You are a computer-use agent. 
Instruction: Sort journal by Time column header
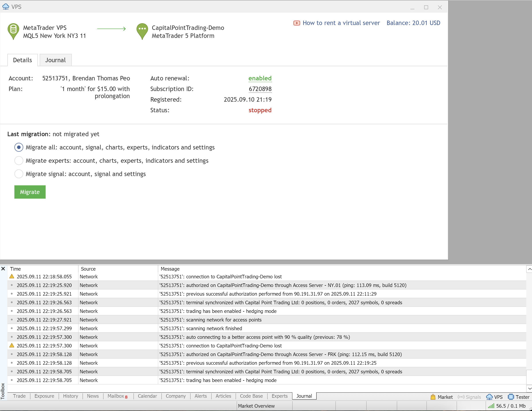pyautogui.click(x=43, y=269)
